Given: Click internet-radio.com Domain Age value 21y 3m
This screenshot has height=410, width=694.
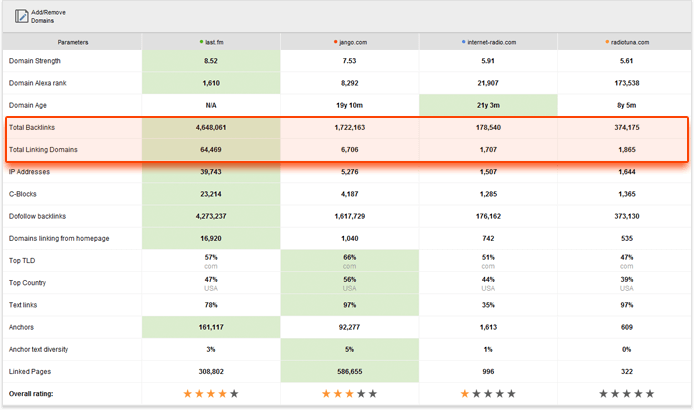Looking at the screenshot, I should [487, 105].
